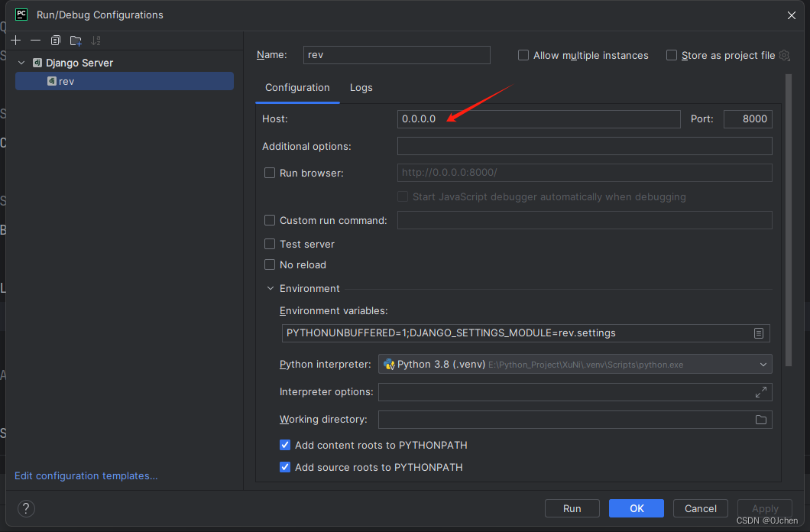Click the Django Server type icon
Screen dimensions: 810x532
tap(37, 63)
